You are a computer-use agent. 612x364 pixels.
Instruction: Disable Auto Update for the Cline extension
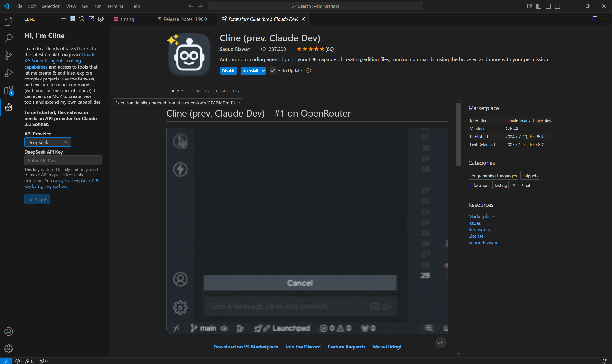[x=272, y=71]
